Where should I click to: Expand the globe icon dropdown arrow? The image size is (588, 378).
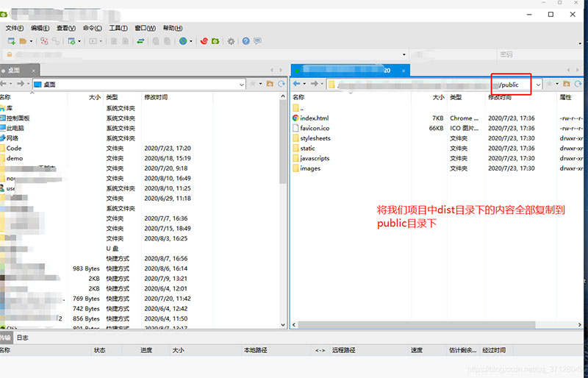coord(191,41)
